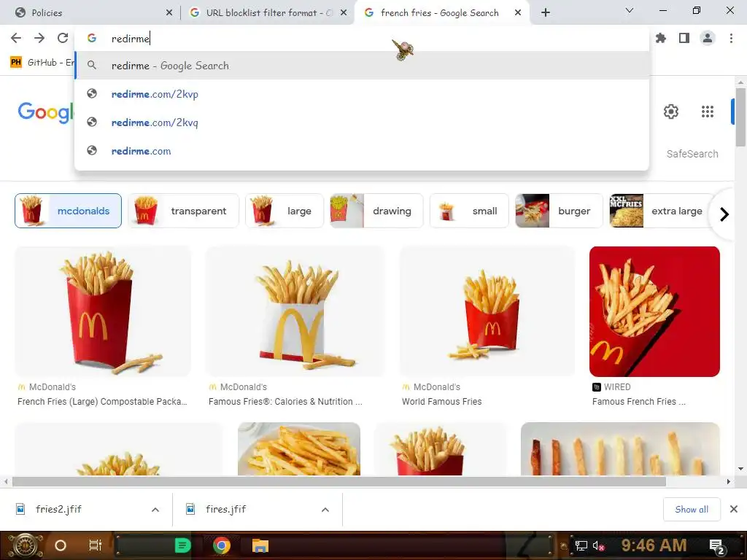Open Cortana circle on taskbar
The height and width of the screenshot is (560, 747).
(61, 545)
